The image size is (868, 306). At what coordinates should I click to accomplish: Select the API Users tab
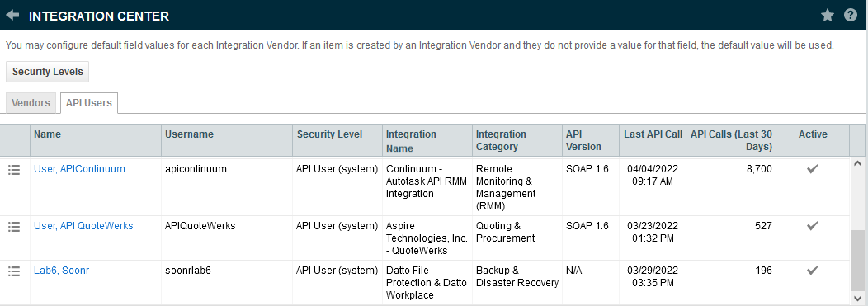pos(88,103)
